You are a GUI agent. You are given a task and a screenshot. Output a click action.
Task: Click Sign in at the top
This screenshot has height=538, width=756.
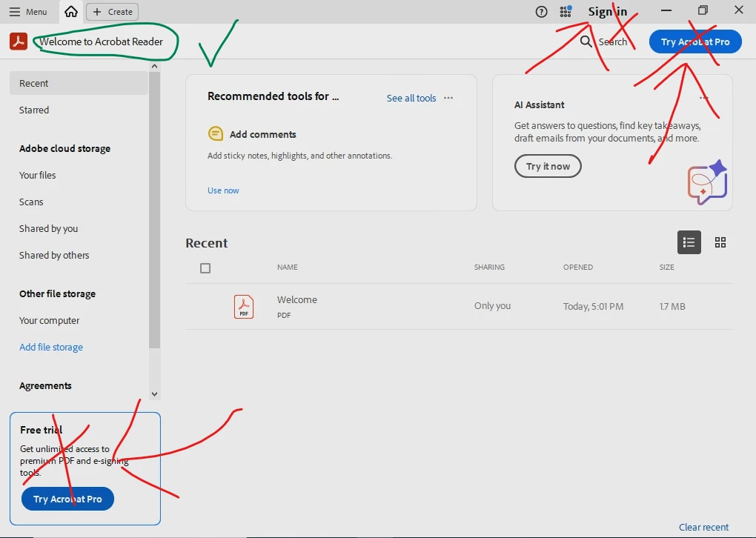pos(608,12)
